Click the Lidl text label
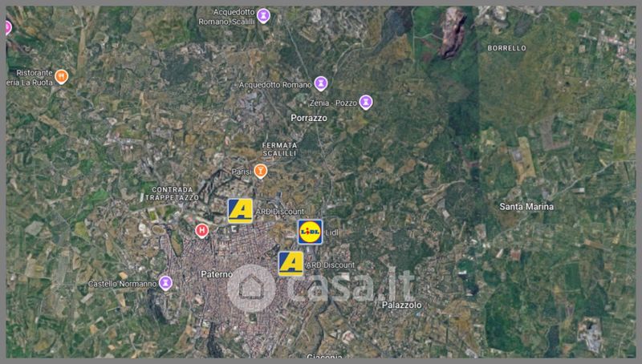The height and width of the screenshot is (364, 642). coord(331,233)
